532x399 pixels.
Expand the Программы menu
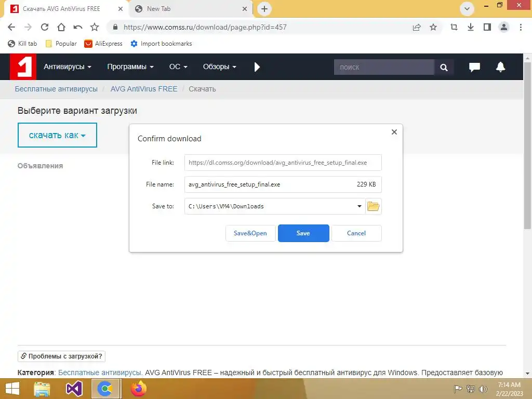pyautogui.click(x=130, y=67)
